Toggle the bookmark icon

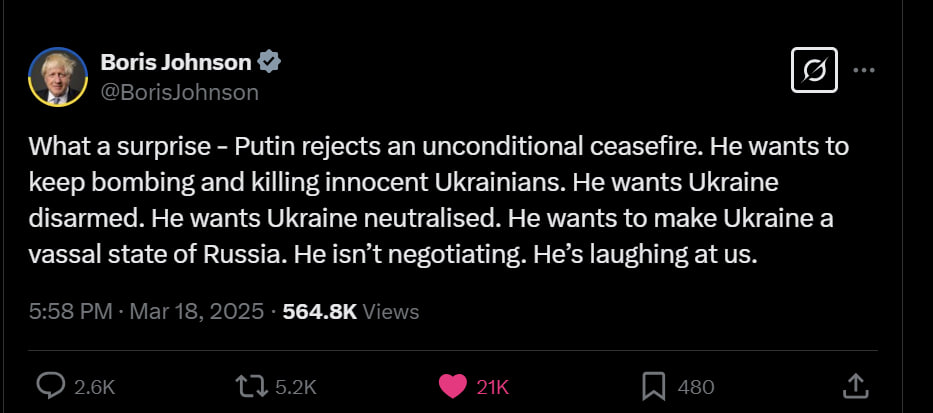tap(655, 387)
